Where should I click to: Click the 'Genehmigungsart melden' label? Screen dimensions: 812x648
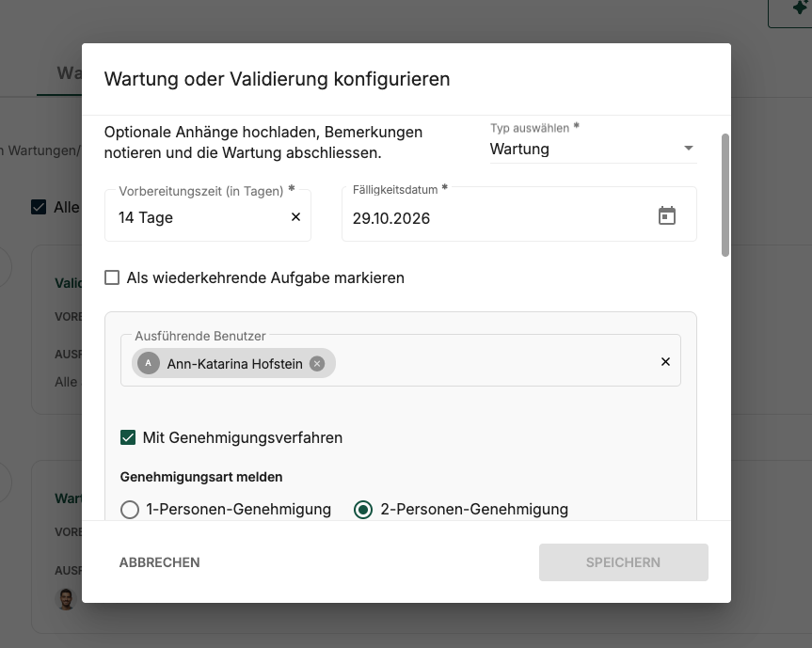pyautogui.click(x=201, y=477)
